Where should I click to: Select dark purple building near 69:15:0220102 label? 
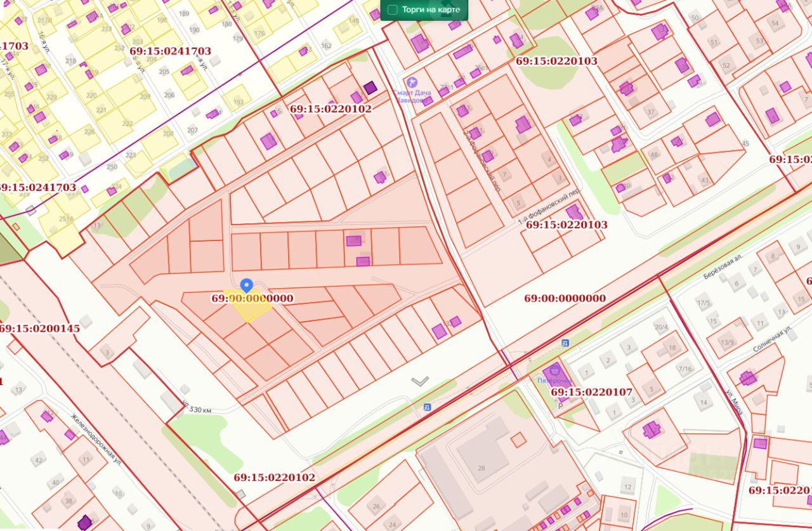pyautogui.click(x=370, y=88)
